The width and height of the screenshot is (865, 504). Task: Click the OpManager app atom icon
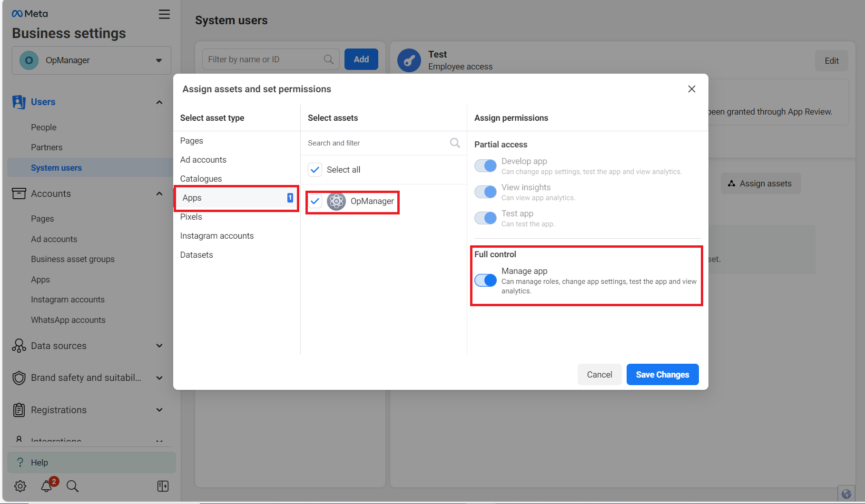point(336,202)
